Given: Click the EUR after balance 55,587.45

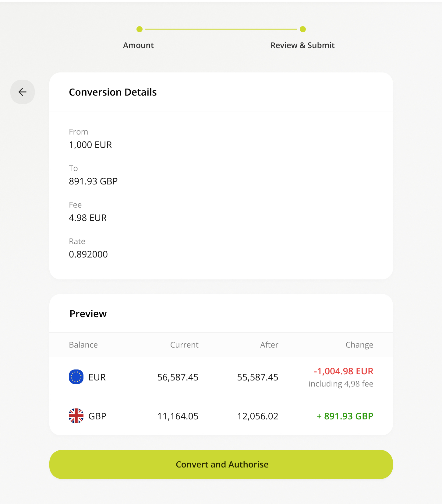Looking at the screenshot, I should [258, 377].
